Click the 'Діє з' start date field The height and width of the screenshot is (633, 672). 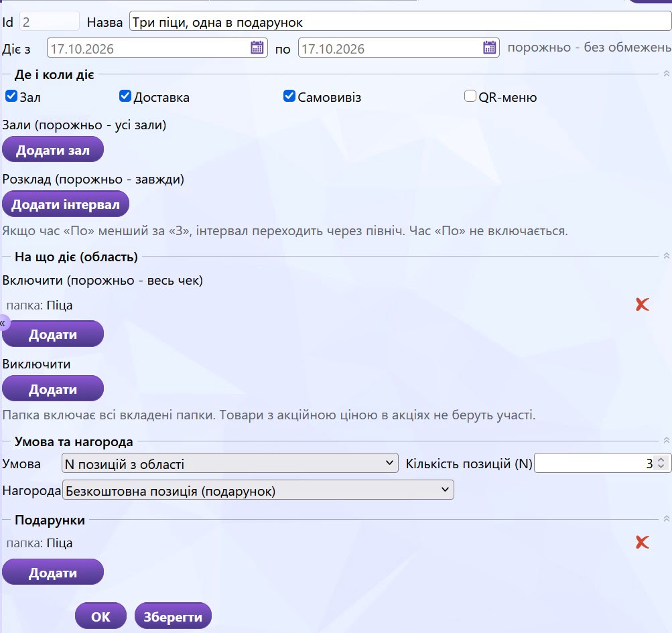pos(157,48)
